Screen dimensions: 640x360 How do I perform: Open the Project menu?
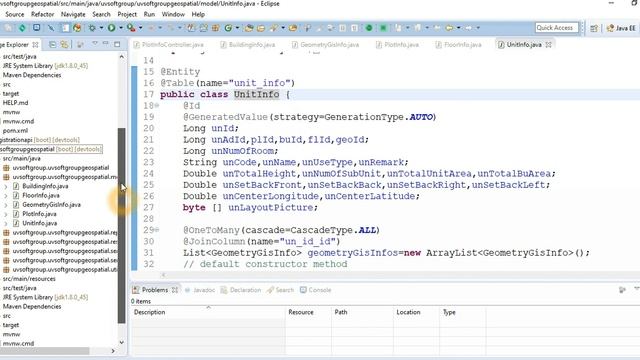point(127,14)
